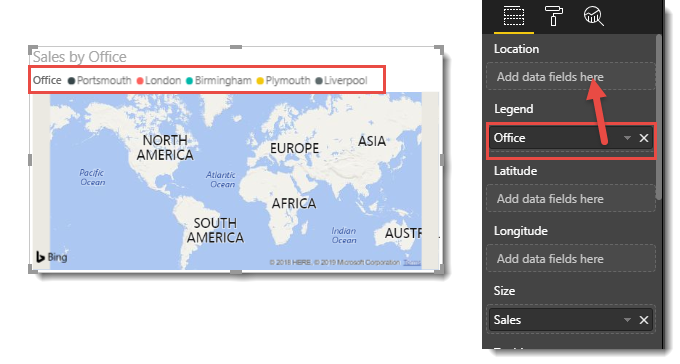Open the Format paint roller tab
Viewport: 680px width, 364px height.
tap(553, 16)
